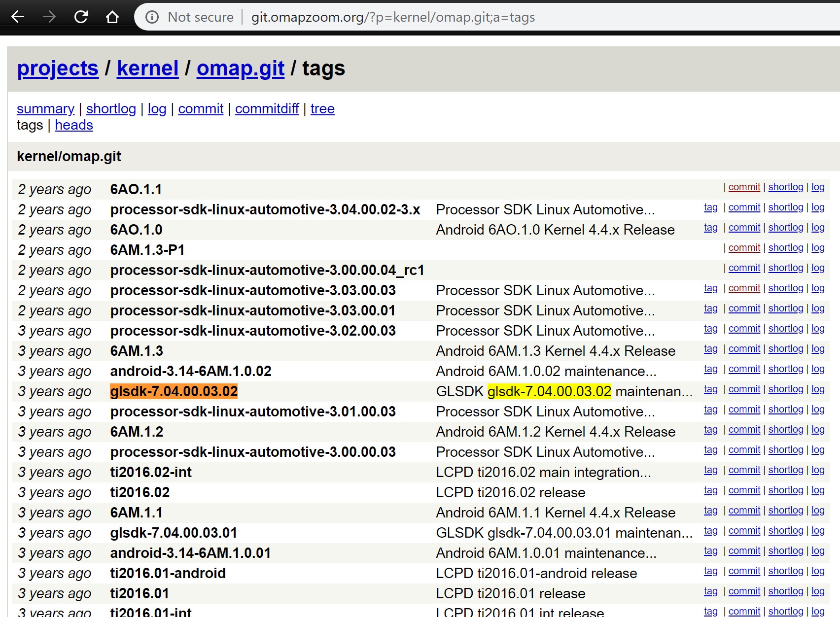Click commit link in 6AO.1.0 row

(x=744, y=227)
